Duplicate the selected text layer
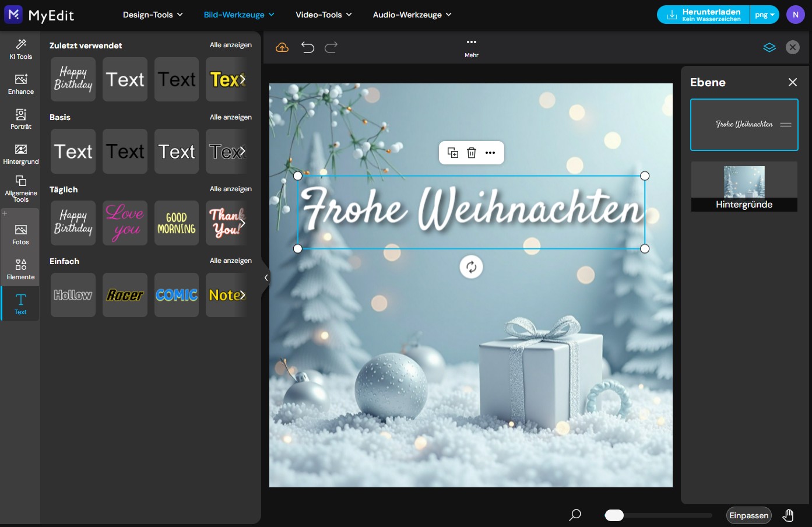This screenshot has width=812, height=527. pos(452,152)
